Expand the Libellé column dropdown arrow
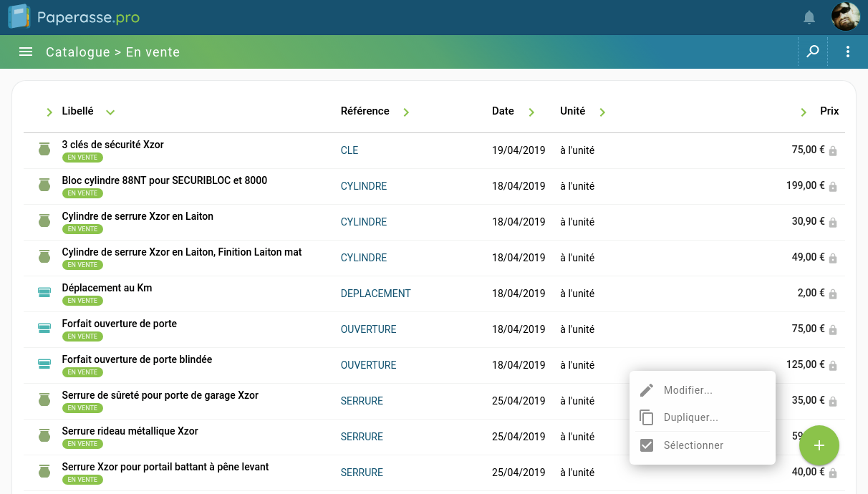This screenshot has width=868, height=494. [x=110, y=112]
